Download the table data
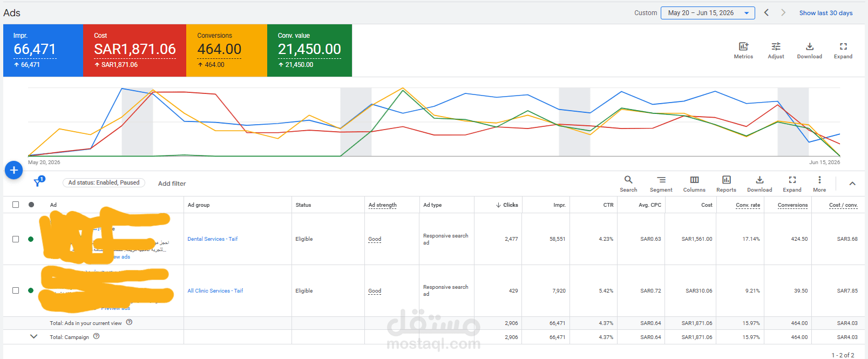The width and height of the screenshot is (868, 359). tap(760, 184)
